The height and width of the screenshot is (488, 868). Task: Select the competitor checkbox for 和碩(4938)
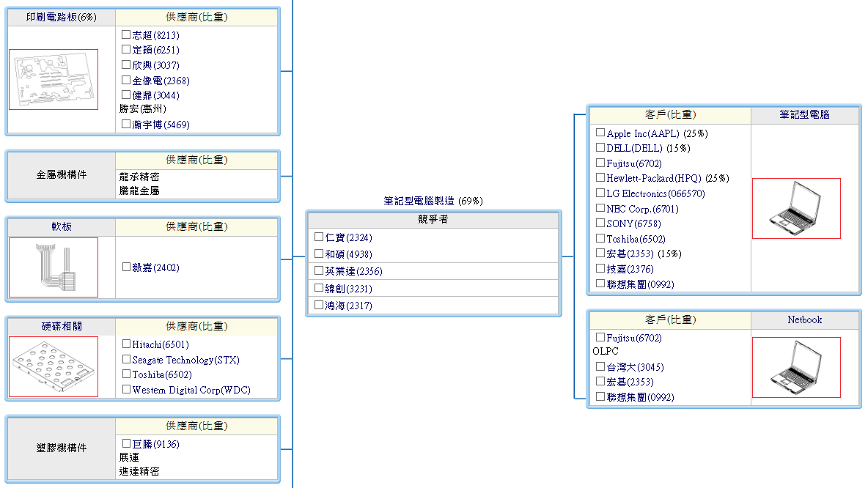click(319, 254)
